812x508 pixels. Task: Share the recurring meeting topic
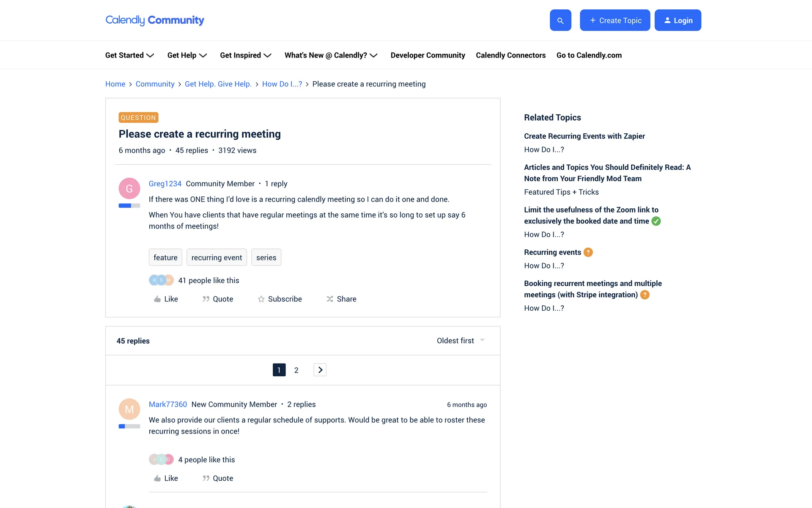(341, 299)
